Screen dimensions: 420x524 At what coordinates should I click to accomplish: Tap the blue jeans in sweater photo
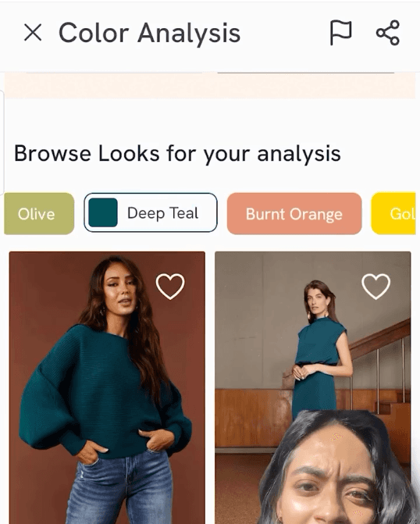pos(119,488)
